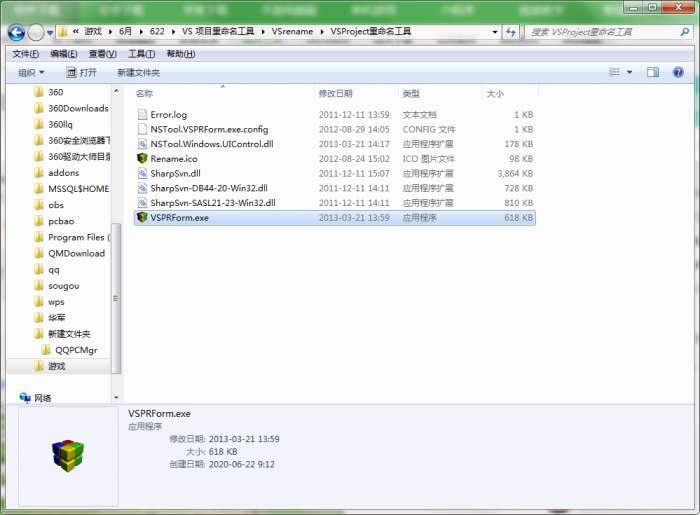Viewport: 700px width, 515px height.
Task: Change view with the view icon
Action: pos(614,72)
